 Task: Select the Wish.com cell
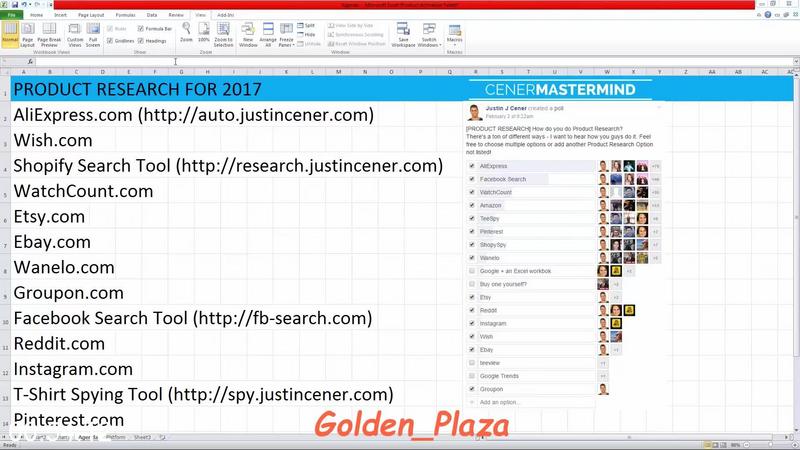pyautogui.click(x=53, y=140)
